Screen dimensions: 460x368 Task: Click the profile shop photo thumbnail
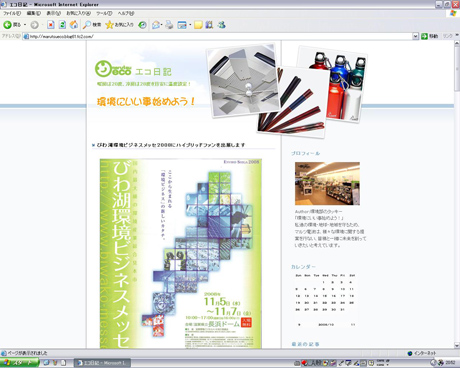[327, 183]
